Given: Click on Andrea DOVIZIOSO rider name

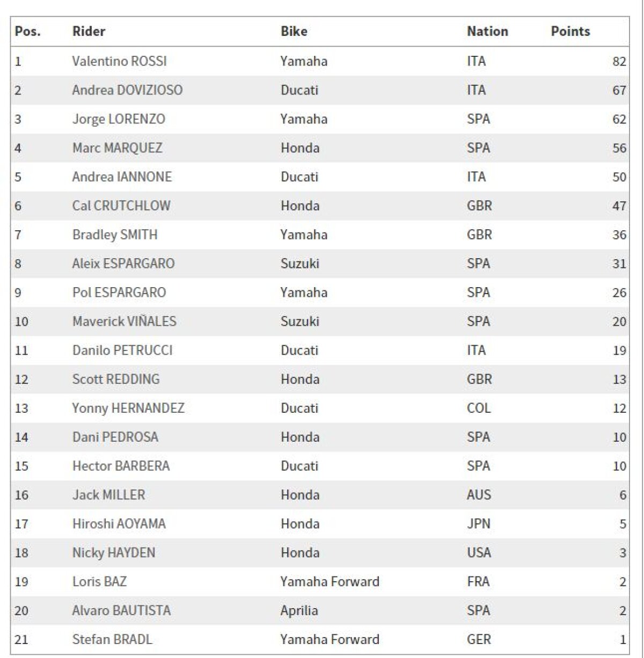Looking at the screenshot, I should point(127,90).
